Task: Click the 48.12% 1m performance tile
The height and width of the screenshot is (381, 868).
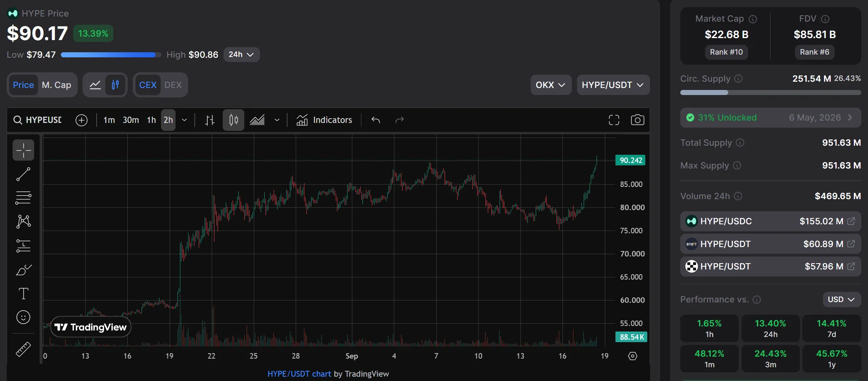Action: [709, 359]
